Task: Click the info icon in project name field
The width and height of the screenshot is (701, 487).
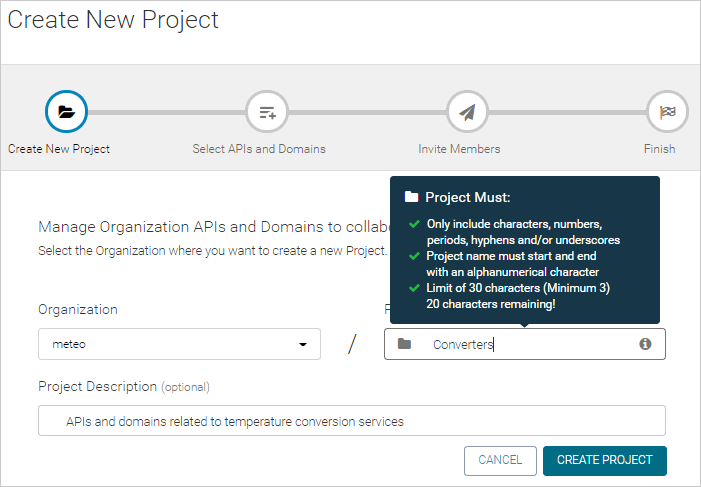Action: click(645, 344)
